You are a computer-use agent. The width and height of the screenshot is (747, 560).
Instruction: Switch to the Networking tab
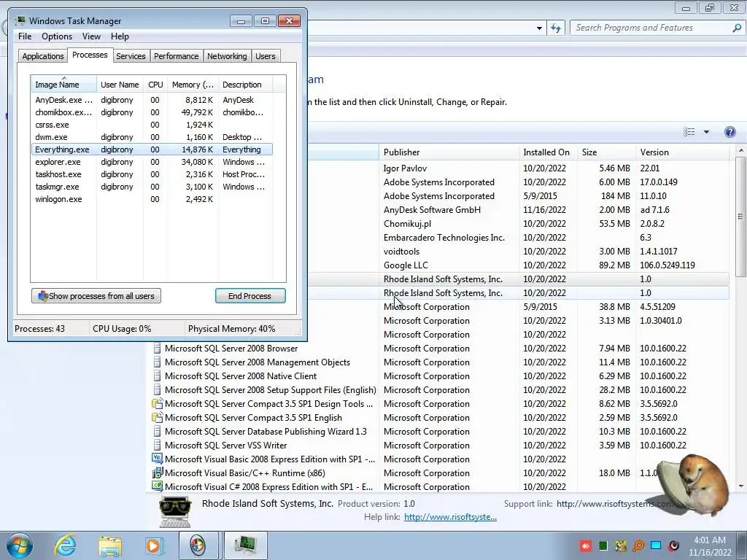(x=227, y=56)
